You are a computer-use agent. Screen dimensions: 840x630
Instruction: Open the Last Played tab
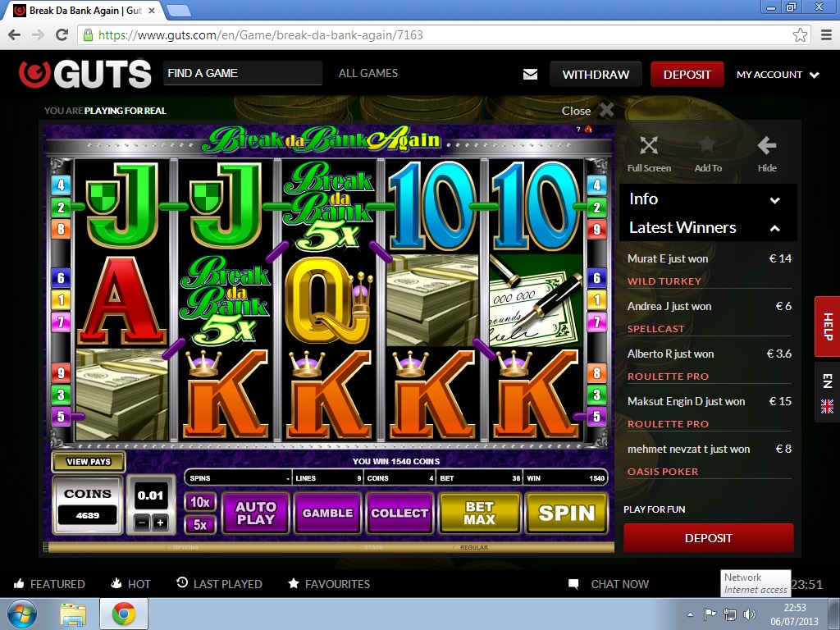pos(220,584)
